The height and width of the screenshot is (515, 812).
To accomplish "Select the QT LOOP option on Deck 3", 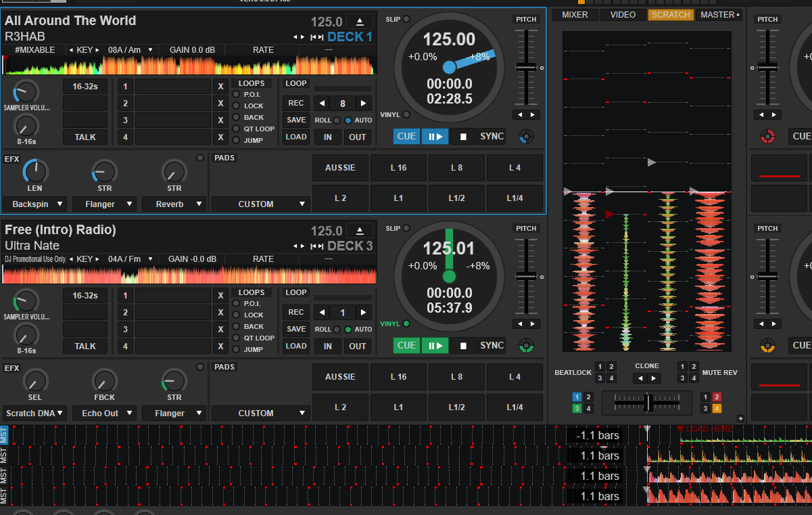I will coord(236,338).
